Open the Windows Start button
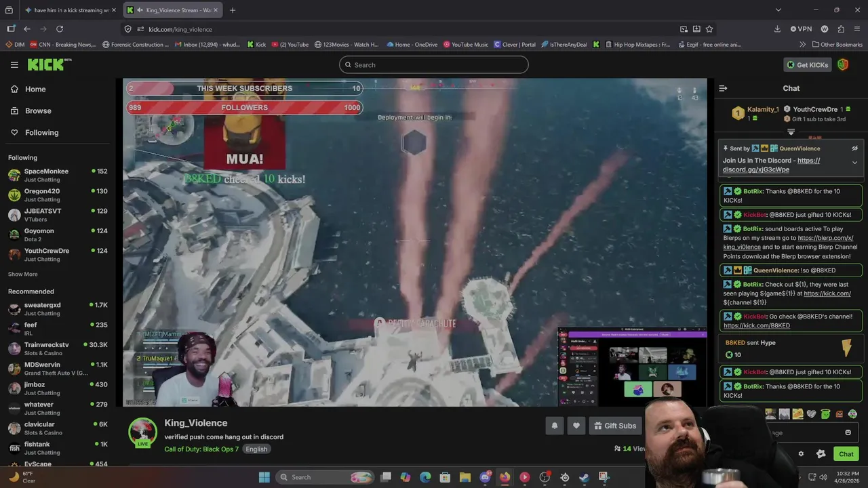The image size is (868, 488). [x=264, y=477]
